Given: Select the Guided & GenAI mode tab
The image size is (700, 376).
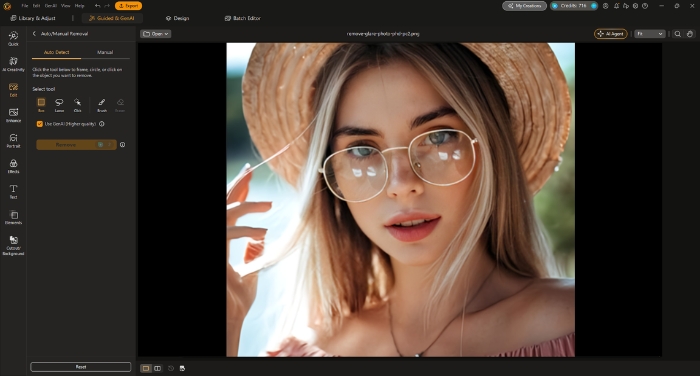Looking at the screenshot, I should pos(112,18).
